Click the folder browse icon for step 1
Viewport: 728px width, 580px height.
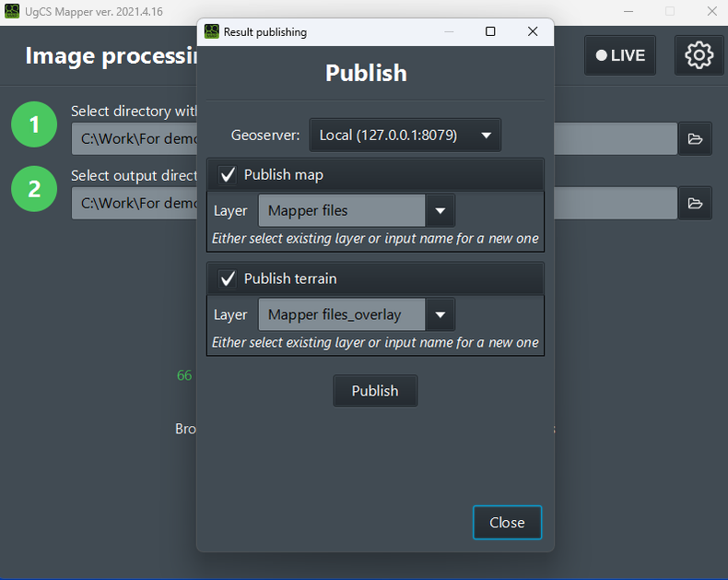[x=695, y=139]
